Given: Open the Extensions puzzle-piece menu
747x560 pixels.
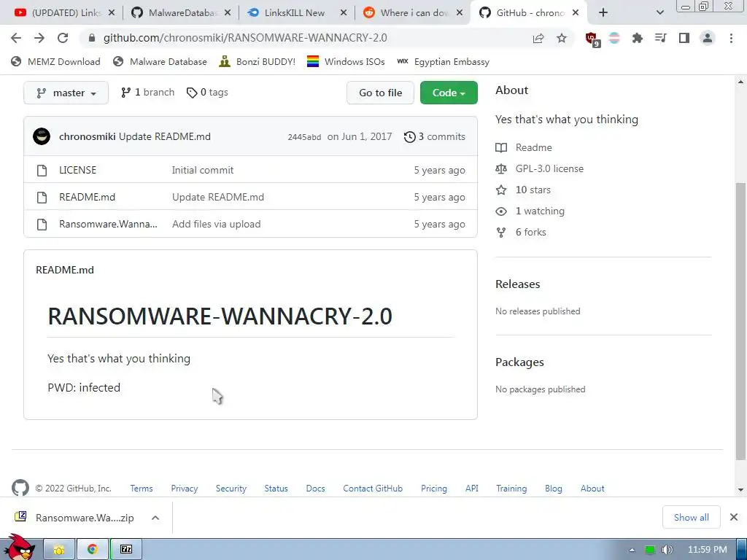Looking at the screenshot, I should (637, 38).
